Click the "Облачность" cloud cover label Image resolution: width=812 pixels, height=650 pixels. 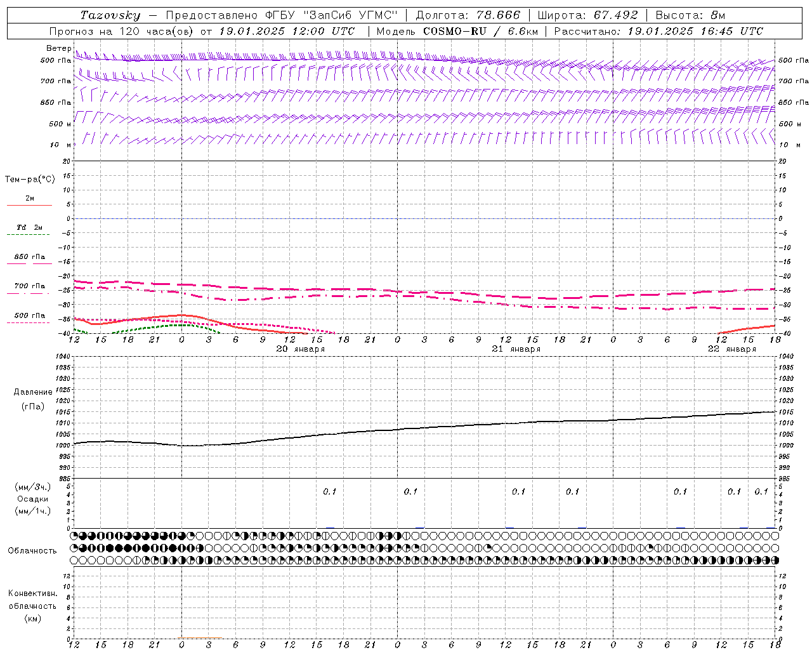(32, 550)
